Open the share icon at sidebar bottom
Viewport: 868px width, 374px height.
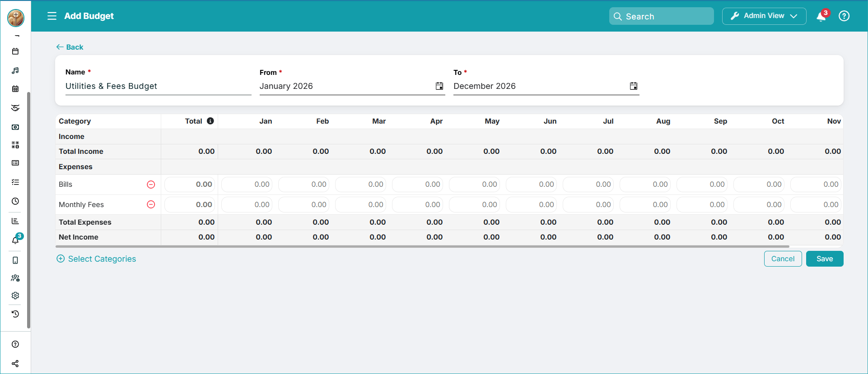tap(15, 364)
